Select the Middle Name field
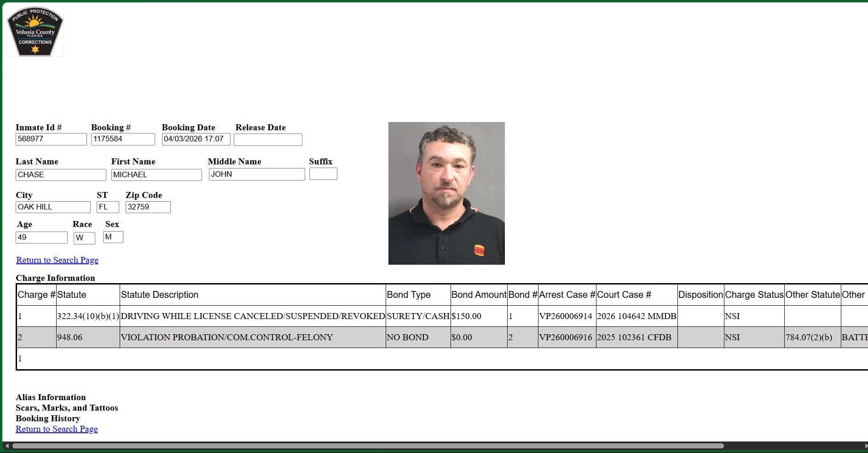The height and width of the screenshot is (453, 868). point(257,174)
